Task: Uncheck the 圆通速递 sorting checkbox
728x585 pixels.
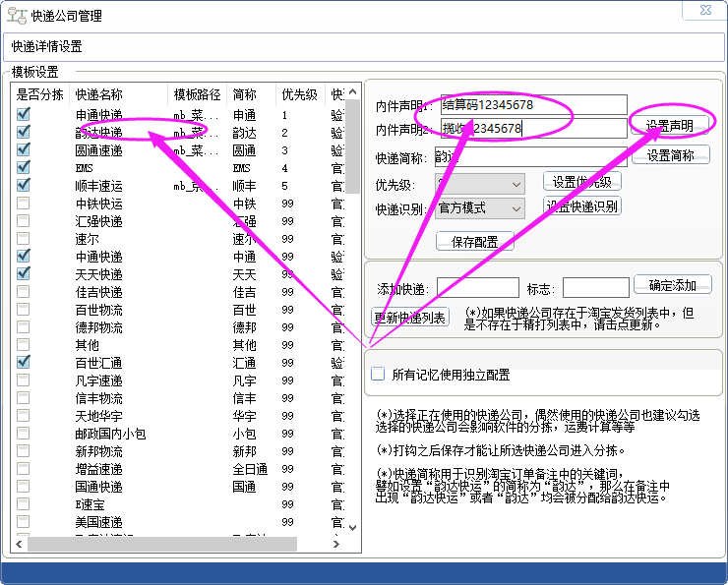Action: click(x=24, y=149)
